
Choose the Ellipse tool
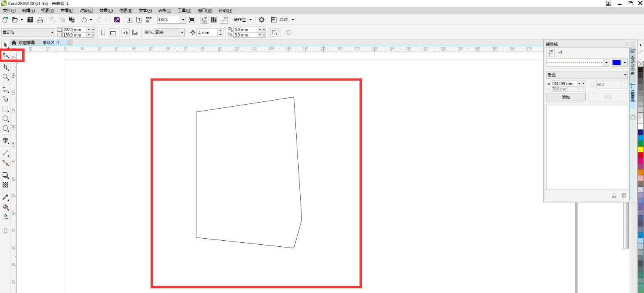tap(6, 119)
